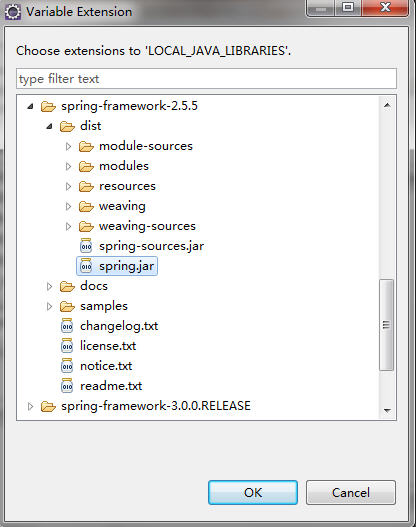Click the dist folder icon
Image resolution: width=416 pixels, height=527 pixels.
[67, 126]
